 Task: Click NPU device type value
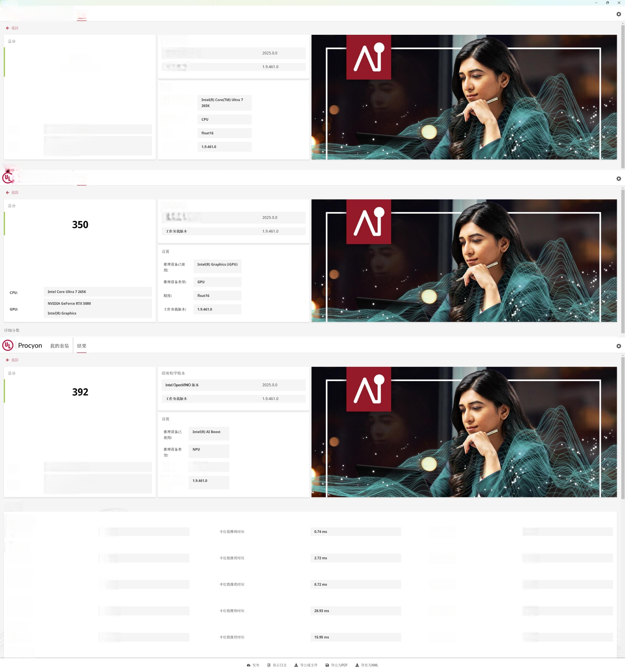click(x=209, y=451)
